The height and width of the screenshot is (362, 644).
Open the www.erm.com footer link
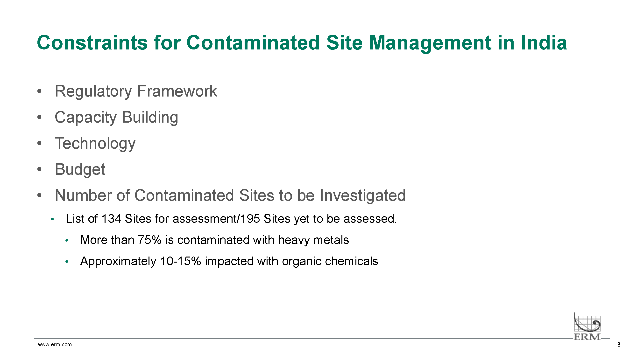tap(55, 345)
